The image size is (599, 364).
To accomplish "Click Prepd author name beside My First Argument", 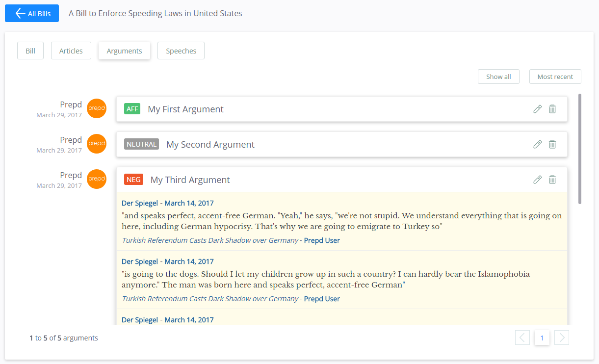I will 71,104.
